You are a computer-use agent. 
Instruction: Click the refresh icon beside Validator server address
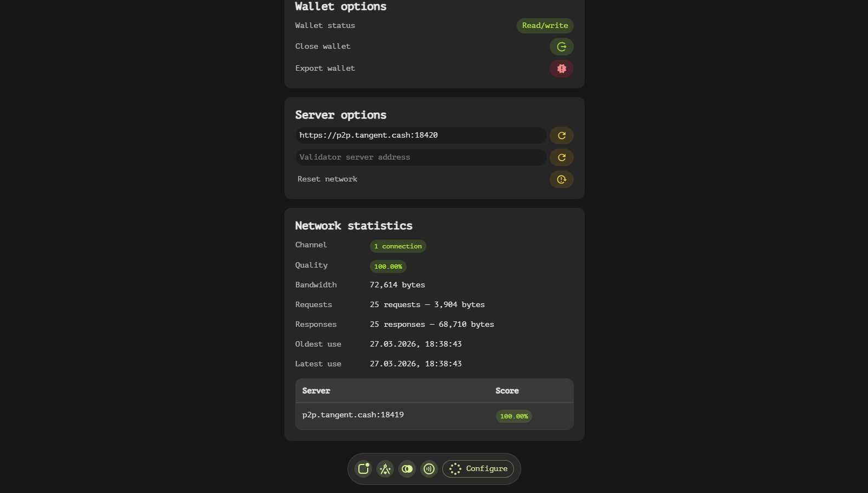point(561,157)
